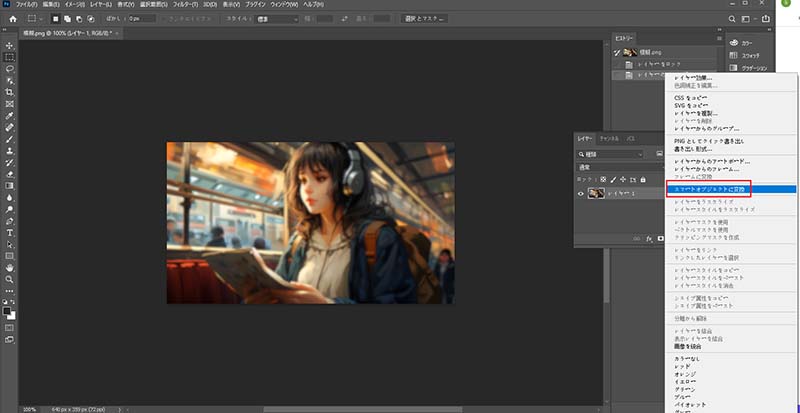The height and width of the screenshot is (413, 800).
Task: Choose Intersect with selection mode button
Action: pos(91,19)
